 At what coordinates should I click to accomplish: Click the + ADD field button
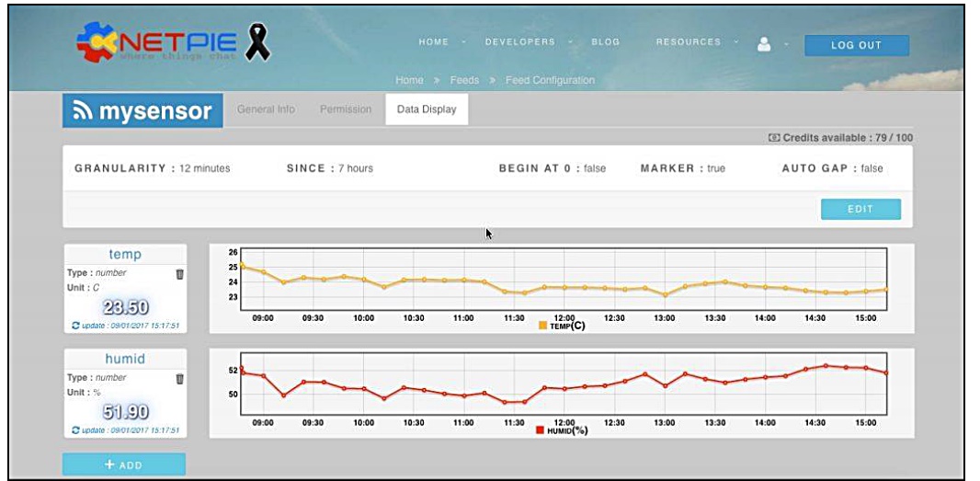pos(123,464)
